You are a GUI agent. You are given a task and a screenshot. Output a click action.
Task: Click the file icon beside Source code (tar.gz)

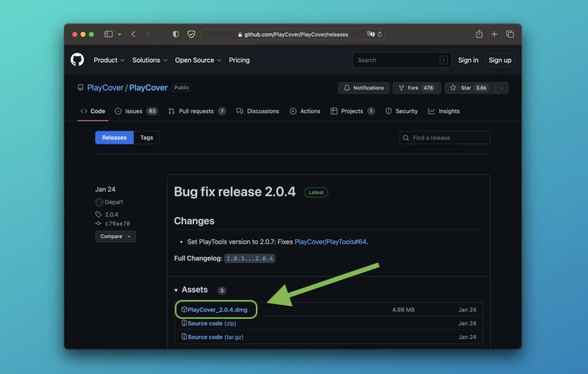184,337
